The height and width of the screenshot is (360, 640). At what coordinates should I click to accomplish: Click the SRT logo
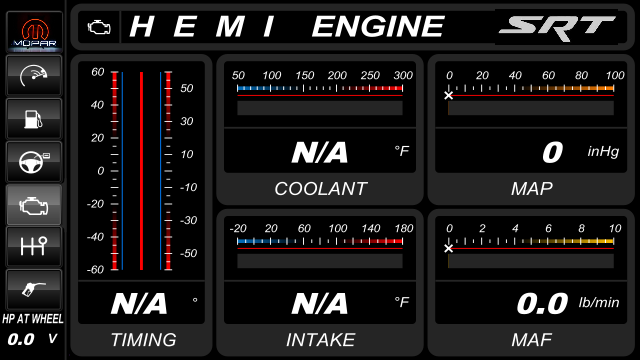556,27
